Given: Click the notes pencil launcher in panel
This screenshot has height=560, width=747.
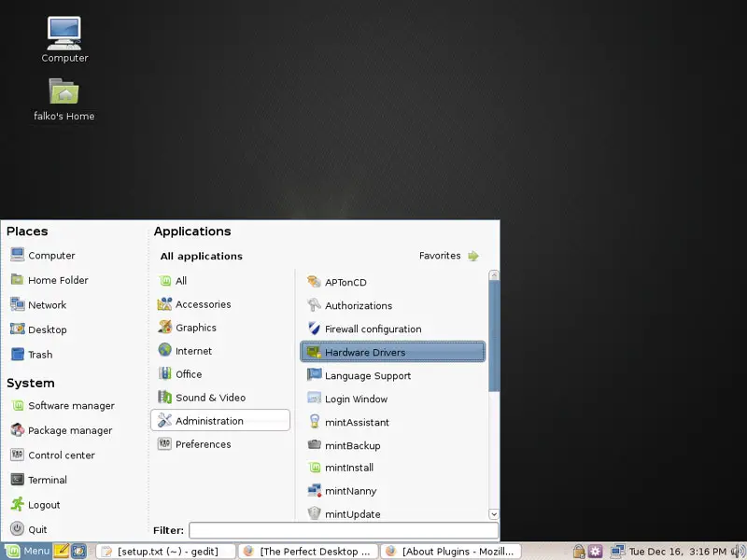Looking at the screenshot, I should tap(62, 551).
